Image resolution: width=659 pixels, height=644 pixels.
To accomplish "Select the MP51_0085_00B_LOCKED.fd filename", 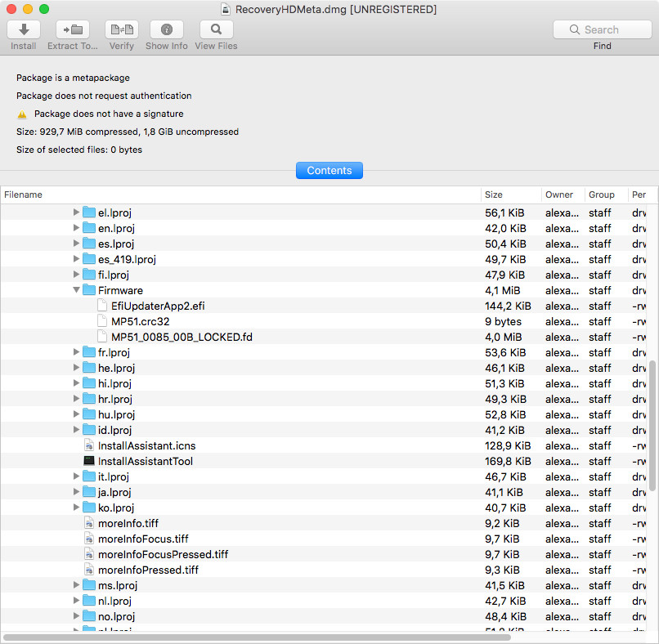I will tap(182, 337).
